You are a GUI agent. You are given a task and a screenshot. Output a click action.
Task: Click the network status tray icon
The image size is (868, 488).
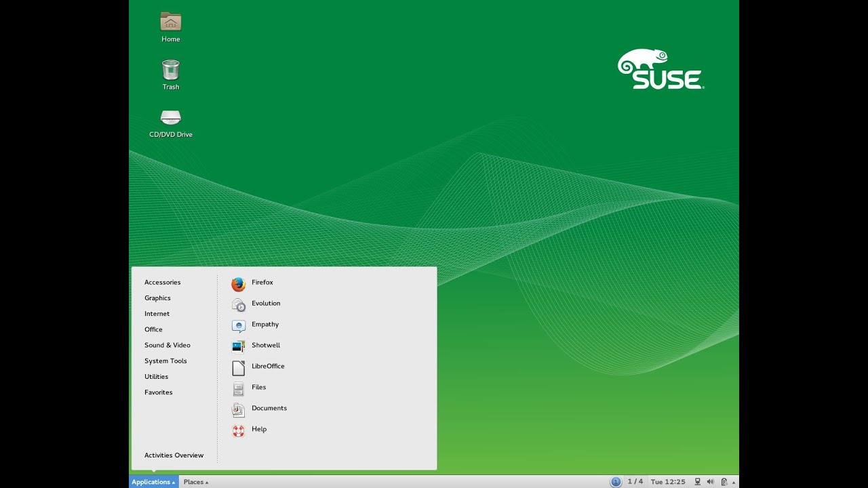click(697, 482)
